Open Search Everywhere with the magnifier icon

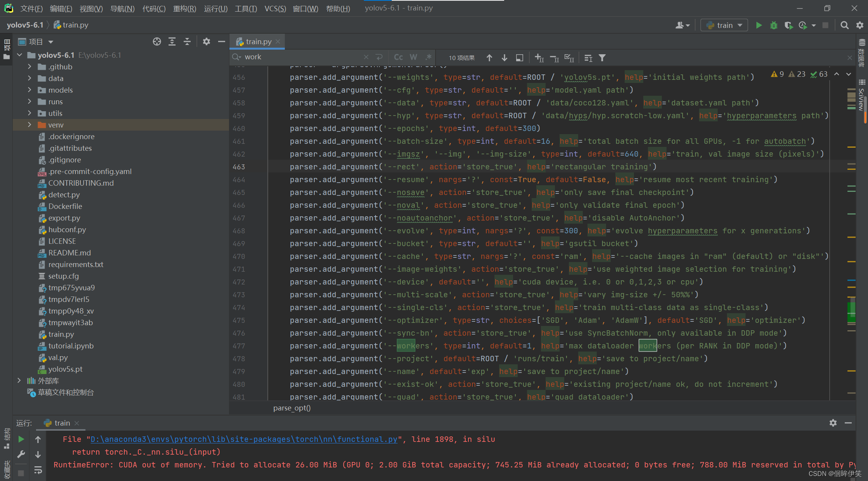tap(844, 25)
